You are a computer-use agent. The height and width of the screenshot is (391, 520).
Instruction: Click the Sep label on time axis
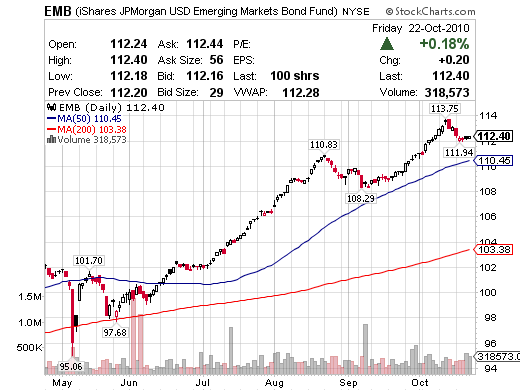348,383
